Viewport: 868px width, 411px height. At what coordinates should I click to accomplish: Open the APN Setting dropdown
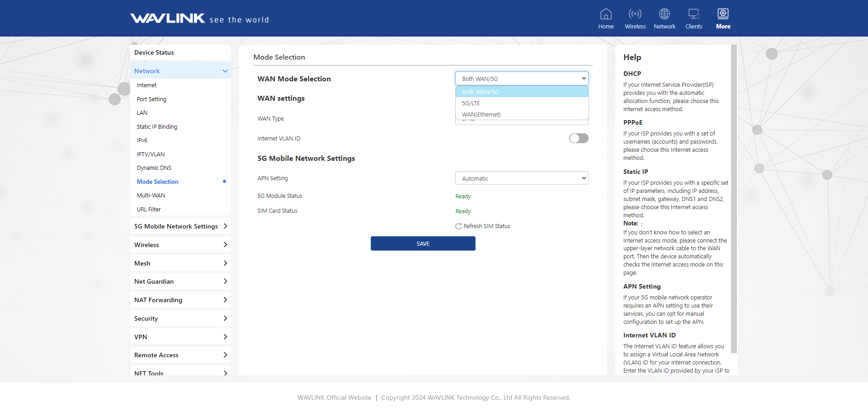(521, 178)
